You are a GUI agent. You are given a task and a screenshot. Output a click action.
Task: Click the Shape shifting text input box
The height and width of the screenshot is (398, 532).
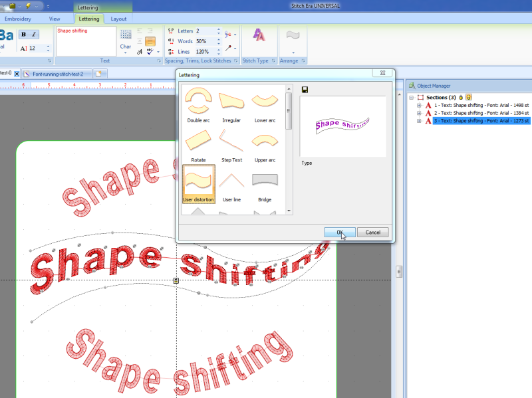click(86, 41)
